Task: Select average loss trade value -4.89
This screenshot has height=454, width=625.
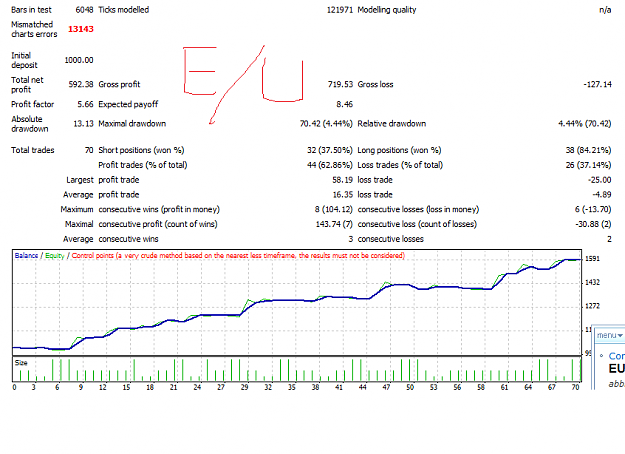Action: coord(602,195)
